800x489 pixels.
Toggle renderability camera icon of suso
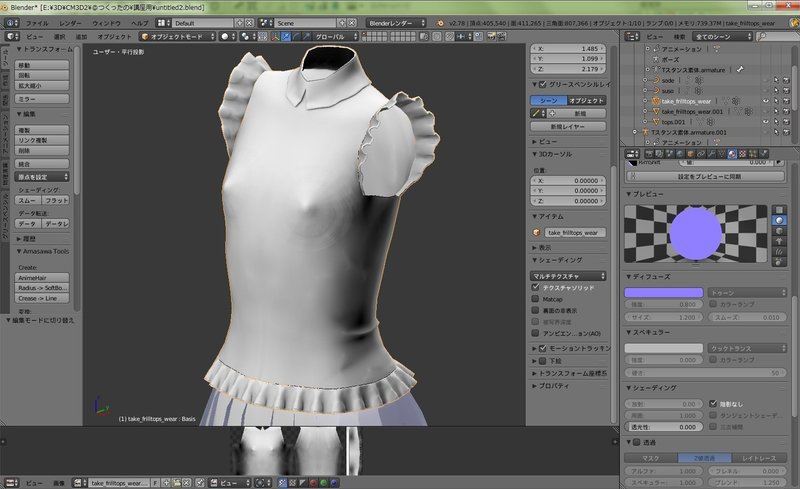pos(786,90)
